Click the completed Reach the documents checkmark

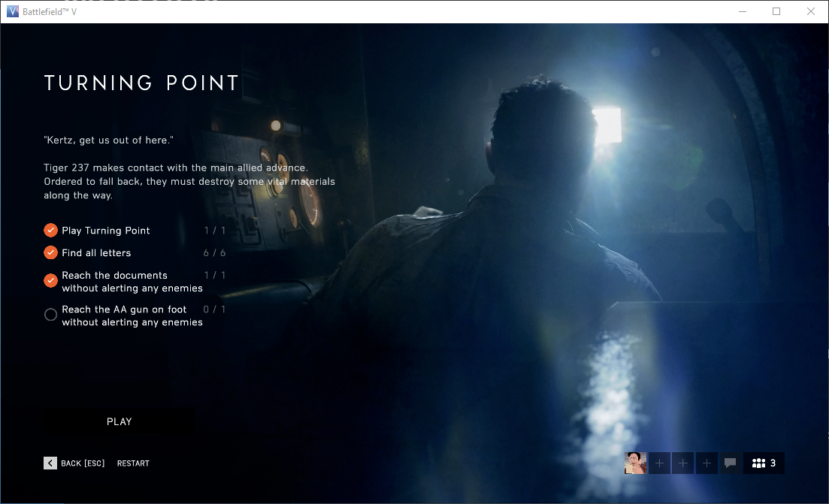(51, 281)
